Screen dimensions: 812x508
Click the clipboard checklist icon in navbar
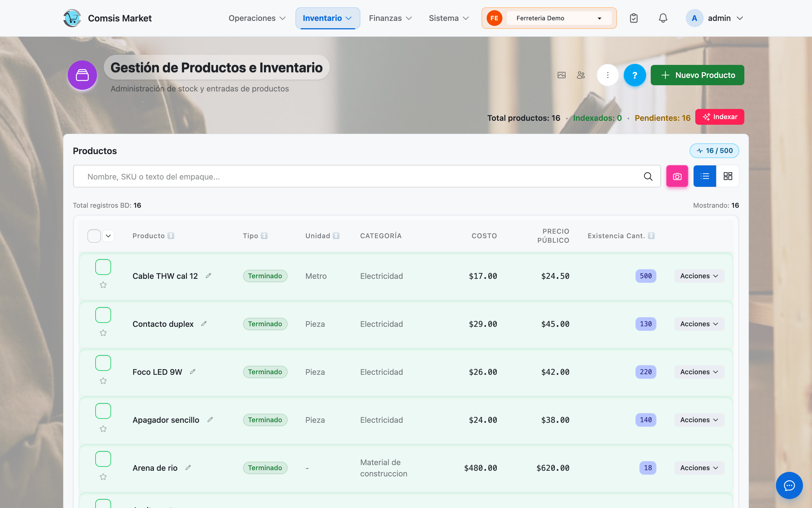pos(634,18)
